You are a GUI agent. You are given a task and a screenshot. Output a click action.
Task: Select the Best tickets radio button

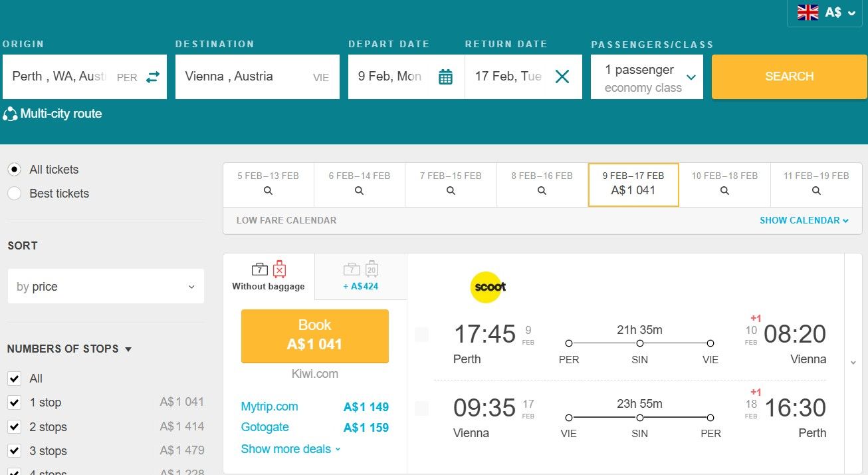coord(15,194)
